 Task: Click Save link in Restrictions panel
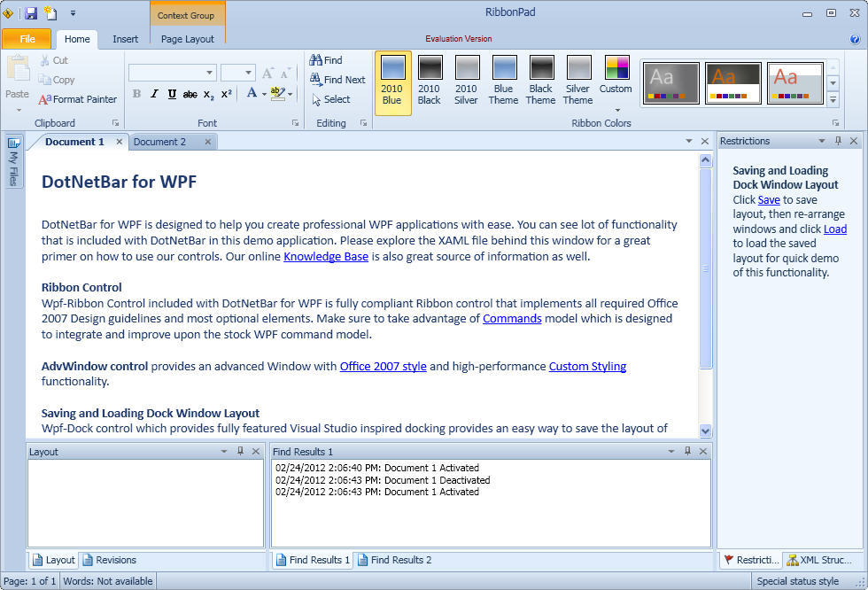pos(769,200)
